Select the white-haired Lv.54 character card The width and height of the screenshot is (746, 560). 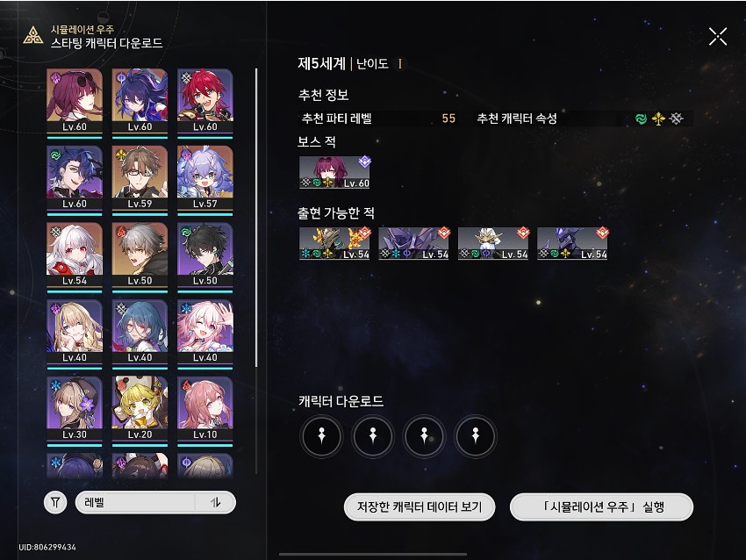[75, 257]
